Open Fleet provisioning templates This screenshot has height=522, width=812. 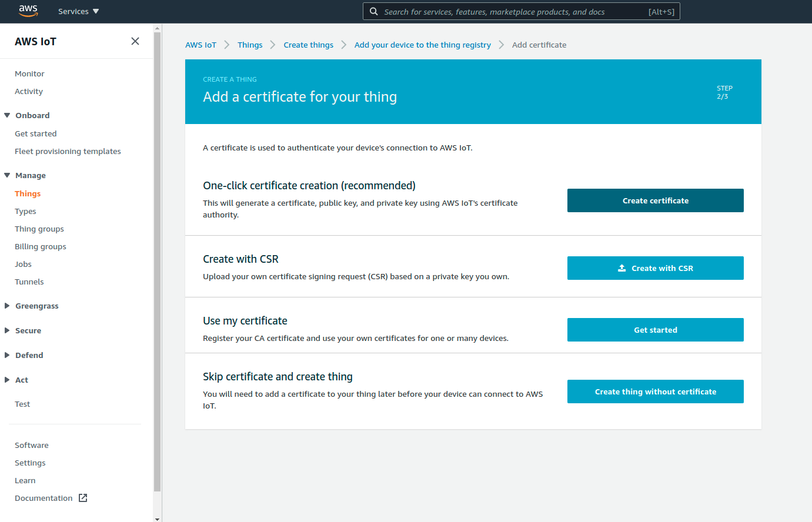(68, 151)
